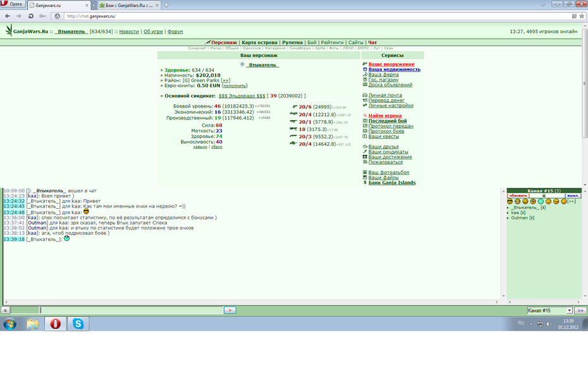
Task: Insert the last smiley before the [>>] link
Action: (x=563, y=201)
